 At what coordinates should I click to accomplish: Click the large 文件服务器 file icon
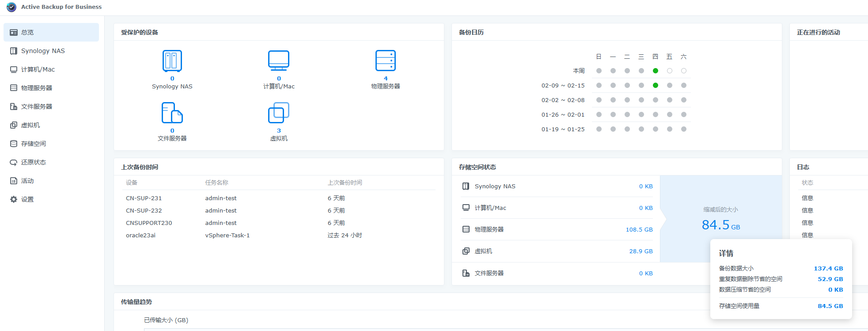[x=172, y=113]
